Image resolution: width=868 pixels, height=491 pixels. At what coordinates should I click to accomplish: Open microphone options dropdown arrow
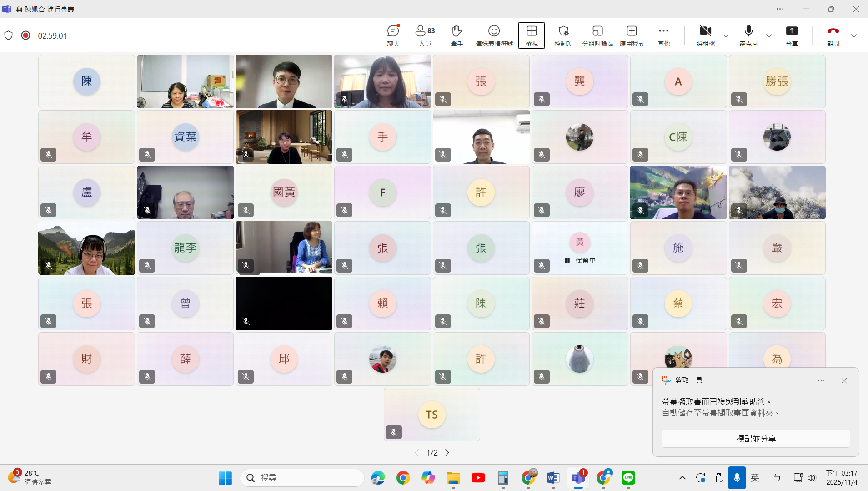pos(768,35)
